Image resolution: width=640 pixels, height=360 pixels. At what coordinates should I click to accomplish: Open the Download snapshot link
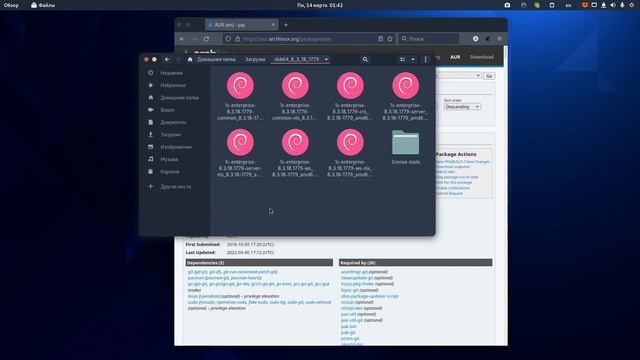453,167
